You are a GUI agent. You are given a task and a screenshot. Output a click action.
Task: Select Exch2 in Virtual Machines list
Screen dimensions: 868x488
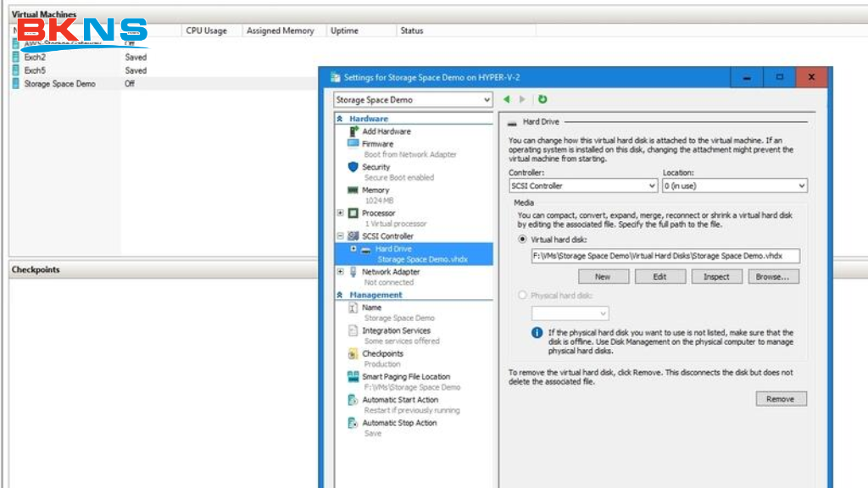tap(36, 58)
